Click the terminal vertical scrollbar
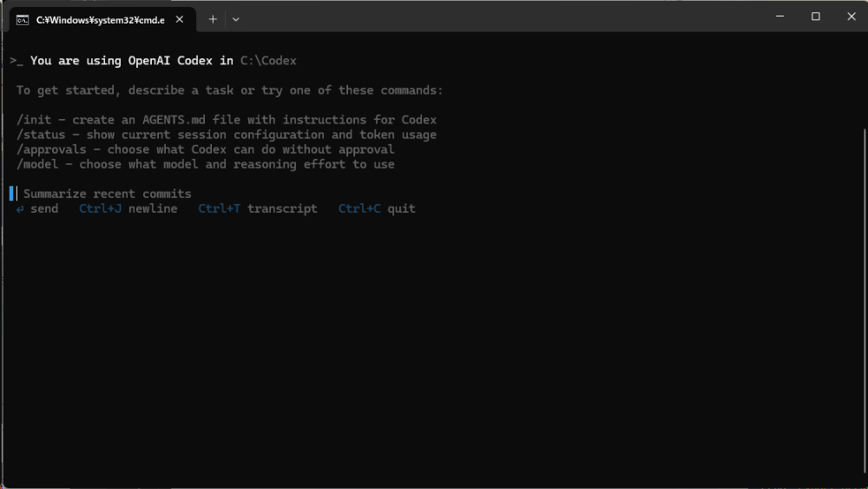This screenshot has height=489, width=868. (x=865, y=299)
